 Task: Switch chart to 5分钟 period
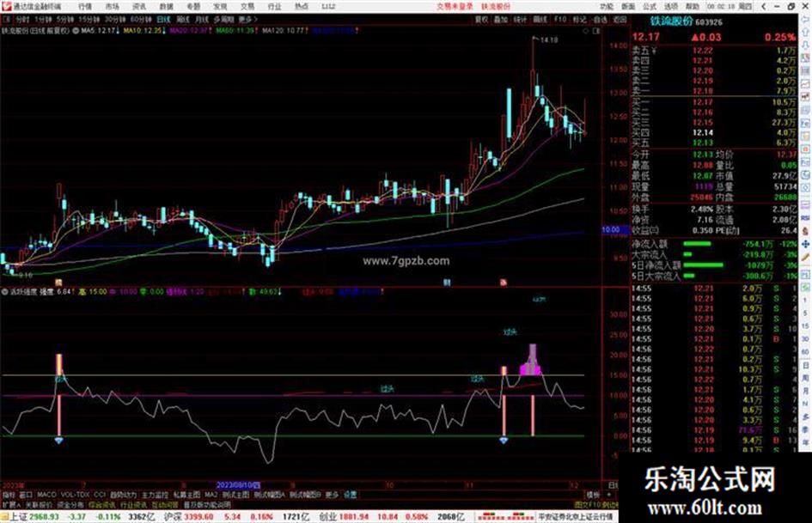(65, 19)
